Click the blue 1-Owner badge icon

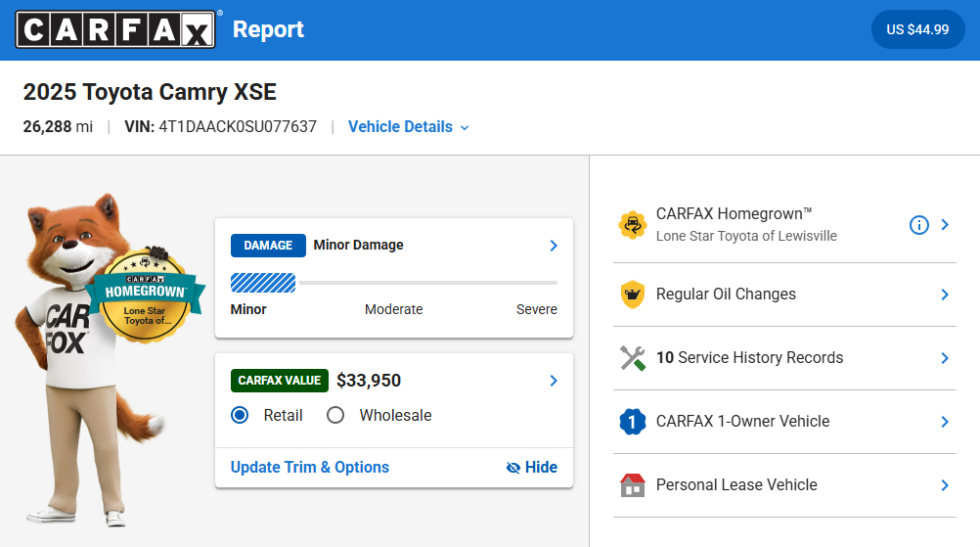click(633, 422)
